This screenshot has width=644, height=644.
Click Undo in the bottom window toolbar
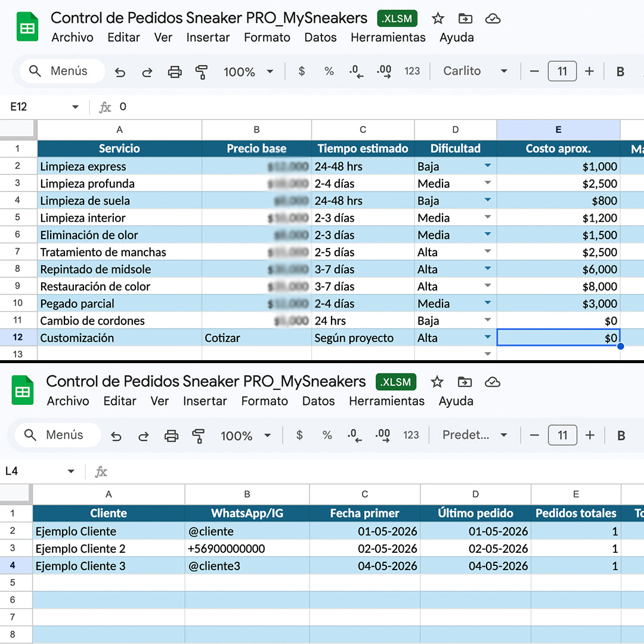pyautogui.click(x=116, y=436)
